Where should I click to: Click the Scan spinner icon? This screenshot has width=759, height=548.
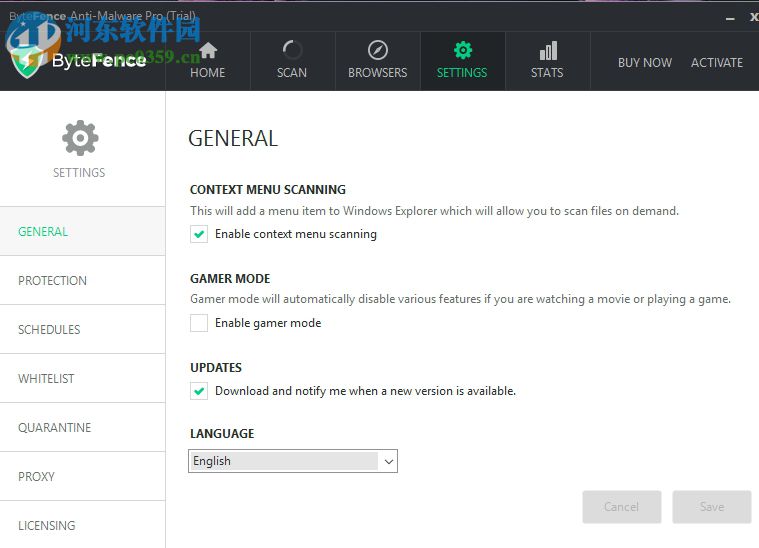click(292, 50)
